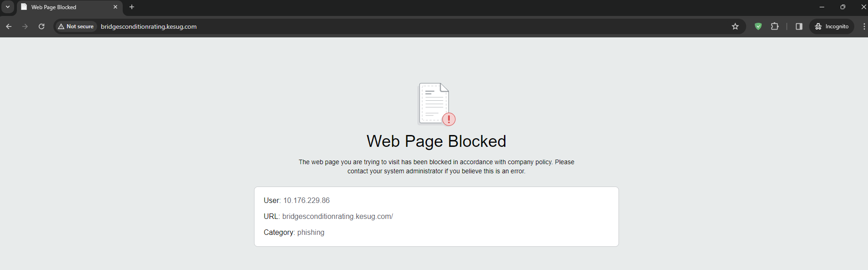Image resolution: width=868 pixels, height=270 pixels.
Task: Click the forward navigation arrow
Action: tap(25, 26)
